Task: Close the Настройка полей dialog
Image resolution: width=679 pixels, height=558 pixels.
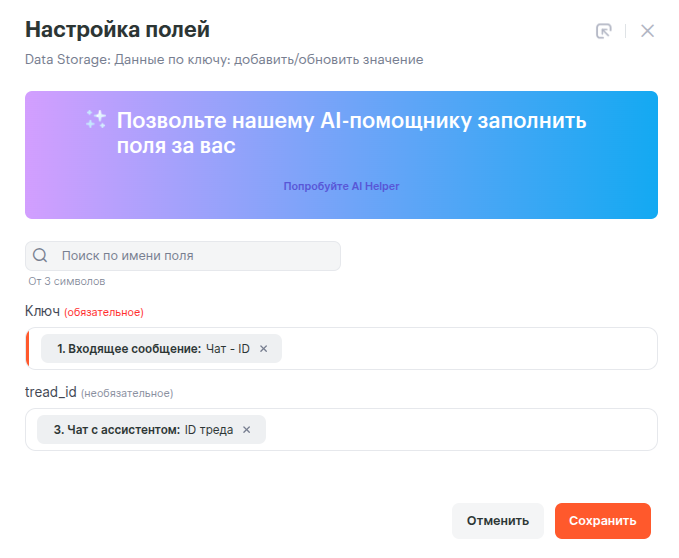Action: (647, 31)
